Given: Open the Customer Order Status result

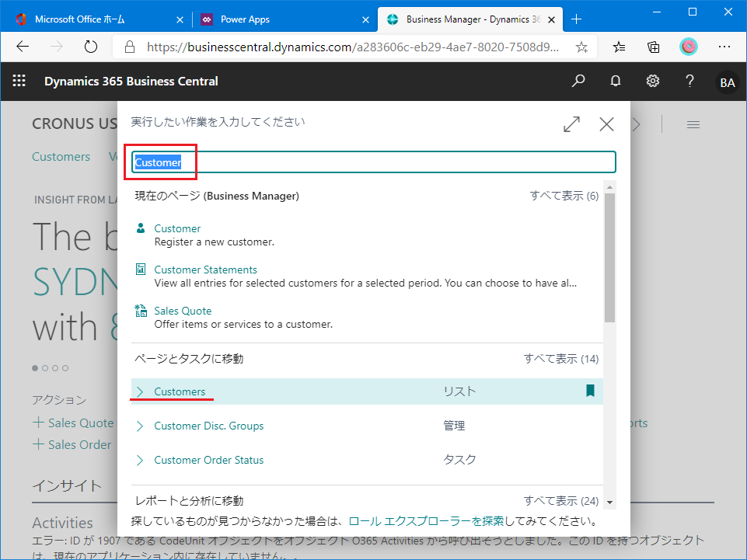Looking at the screenshot, I should [208, 460].
